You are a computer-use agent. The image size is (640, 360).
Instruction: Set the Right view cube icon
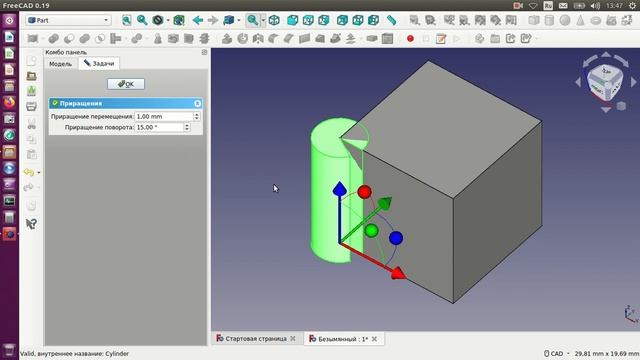tap(323, 20)
